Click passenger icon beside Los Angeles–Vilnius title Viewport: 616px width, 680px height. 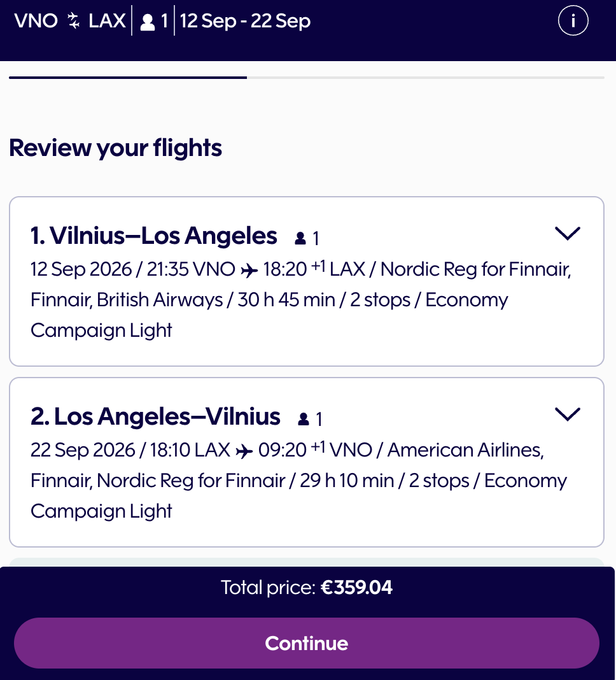tap(304, 419)
